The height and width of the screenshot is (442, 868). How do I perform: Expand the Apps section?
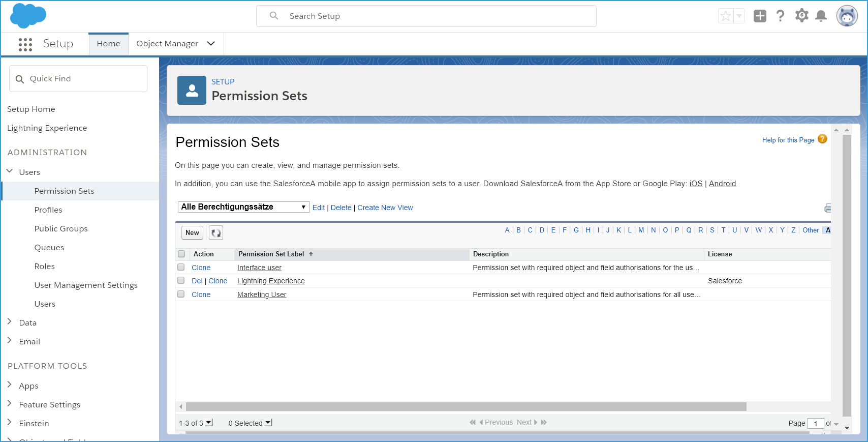[x=10, y=385]
